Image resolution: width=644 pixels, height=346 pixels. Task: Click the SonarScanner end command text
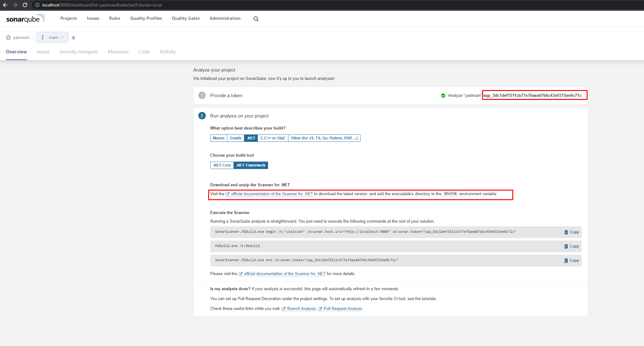307,260
